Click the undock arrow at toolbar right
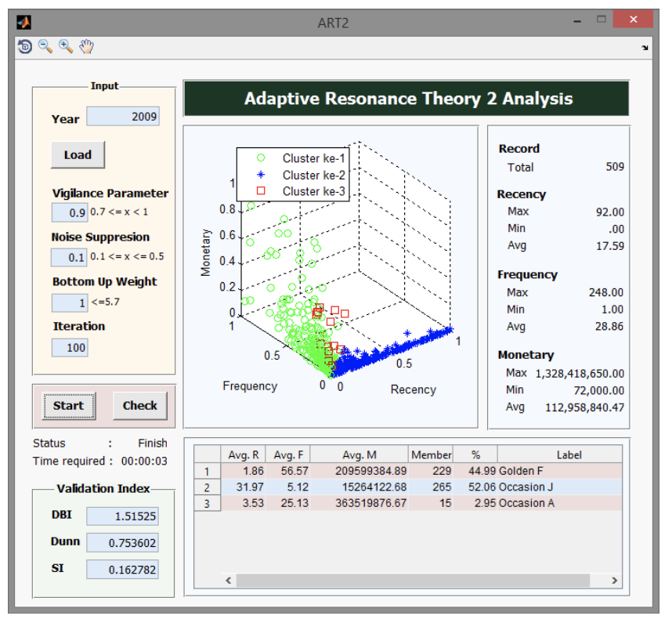Screen dimensions: 672x641 click(645, 49)
